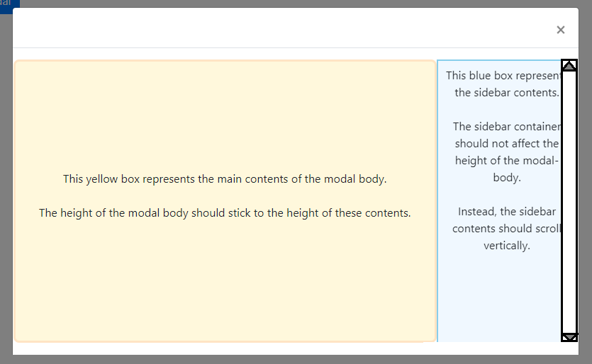Click the word 'body.' in the sidebar
The width and height of the screenshot is (592, 364).
[507, 177]
